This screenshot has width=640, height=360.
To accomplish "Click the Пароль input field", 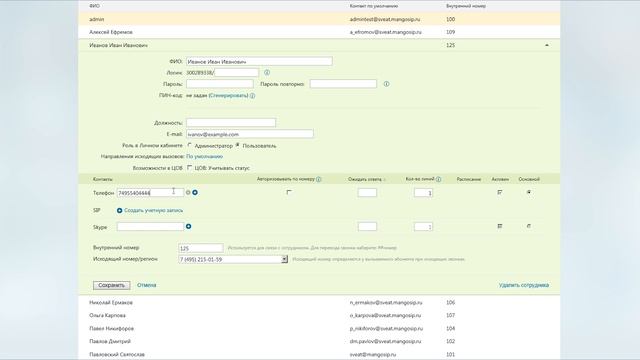I will [220, 84].
